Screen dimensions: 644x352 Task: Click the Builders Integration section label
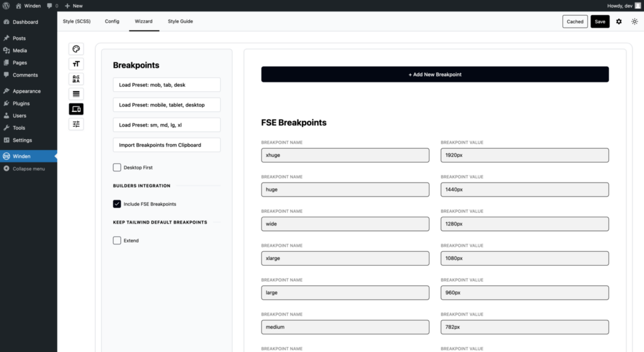[x=142, y=186]
